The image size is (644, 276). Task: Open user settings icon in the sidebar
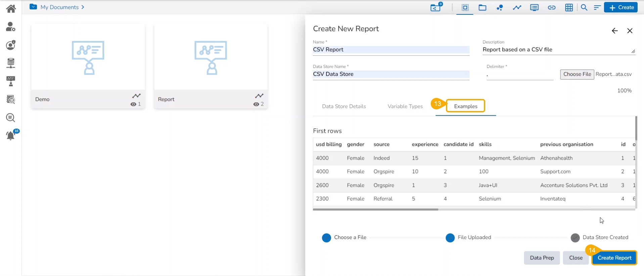(x=11, y=26)
